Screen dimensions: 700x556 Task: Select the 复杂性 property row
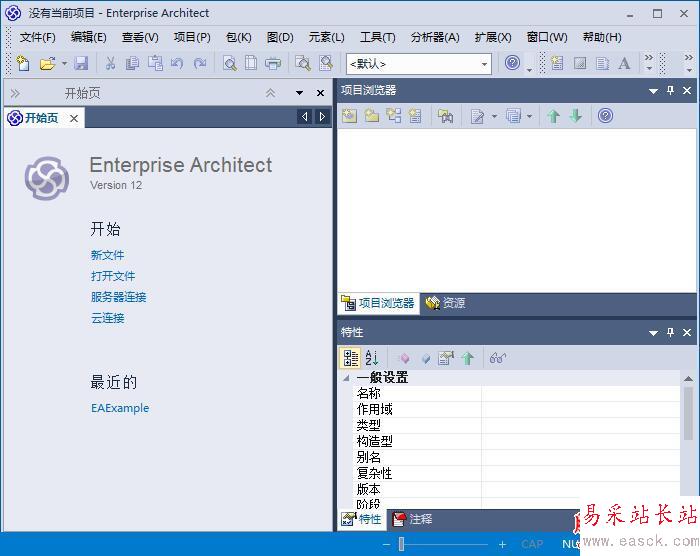tap(517, 473)
